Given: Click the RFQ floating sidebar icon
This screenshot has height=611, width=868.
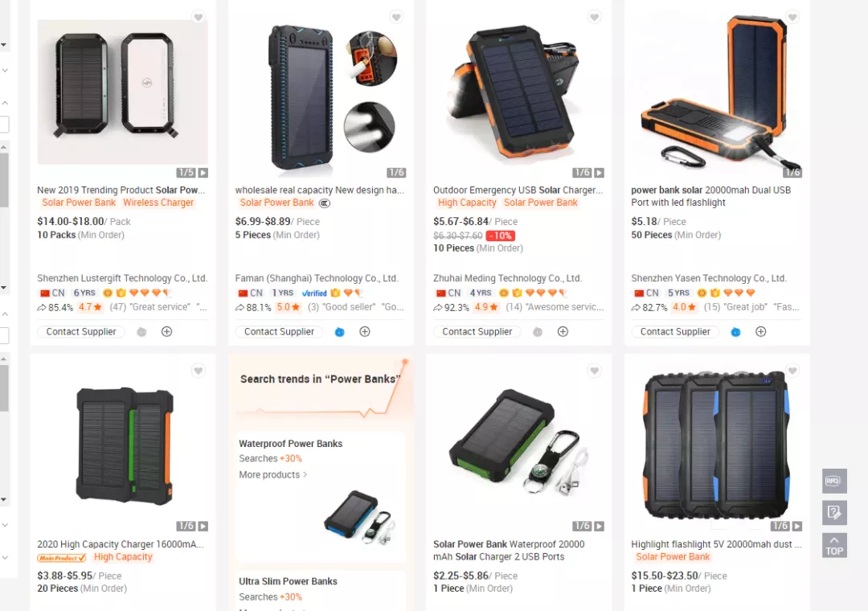Looking at the screenshot, I should click(833, 481).
